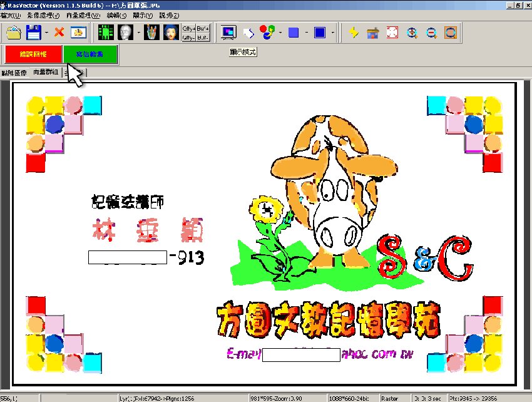
Task: Open a file with the folder icon
Action: pyautogui.click(x=14, y=33)
